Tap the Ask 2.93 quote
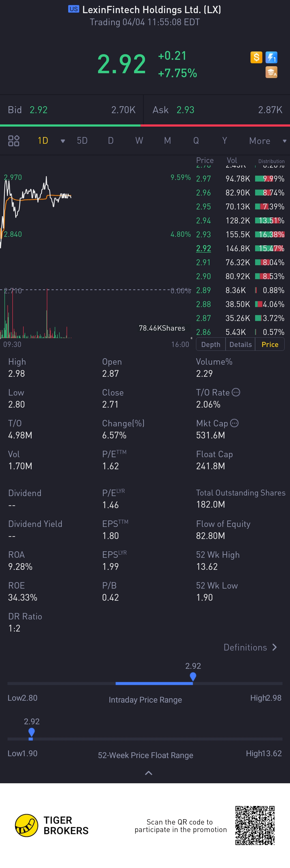 pos(217,110)
